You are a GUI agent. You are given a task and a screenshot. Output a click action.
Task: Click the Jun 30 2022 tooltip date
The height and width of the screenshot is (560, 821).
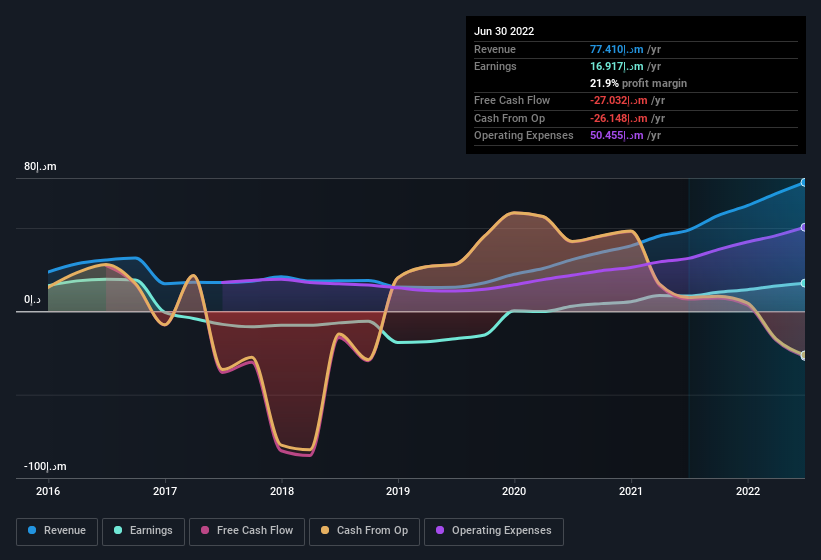click(x=504, y=31)
